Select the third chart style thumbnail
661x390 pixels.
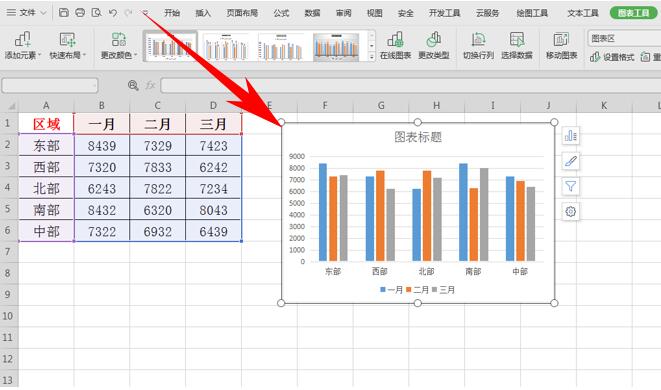281,46
